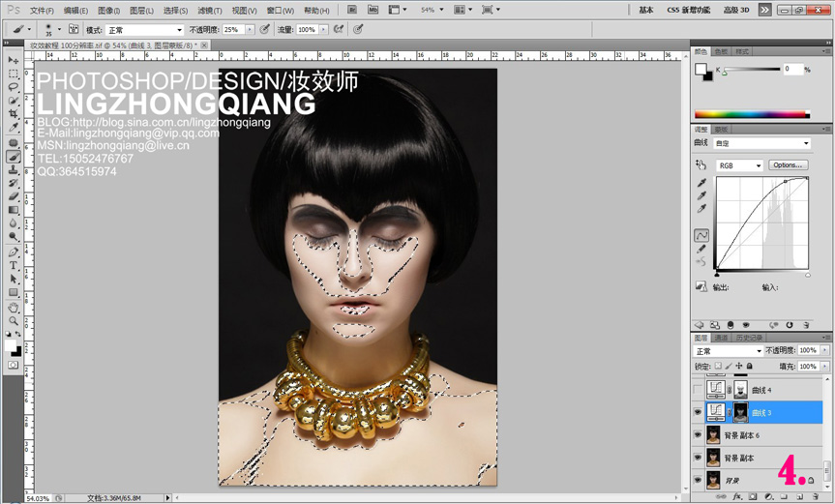Switch to 高级 3D workspace

[x=736, y=10]
